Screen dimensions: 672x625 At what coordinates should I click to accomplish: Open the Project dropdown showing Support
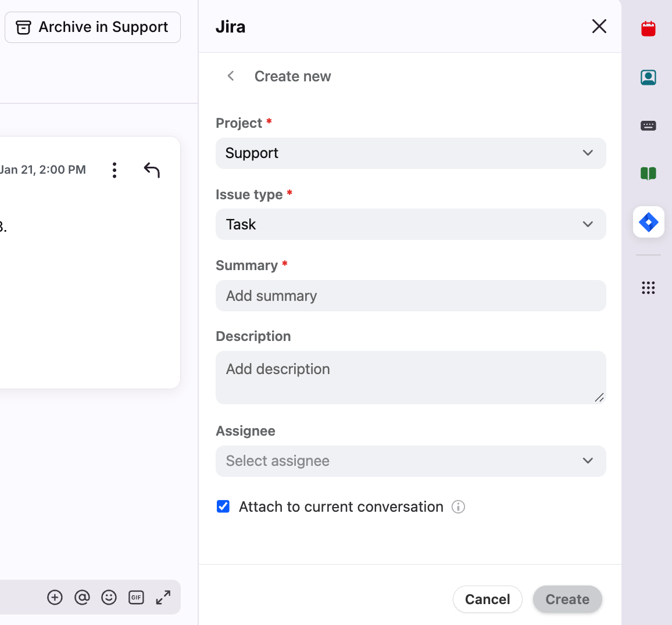pos(410,153)
